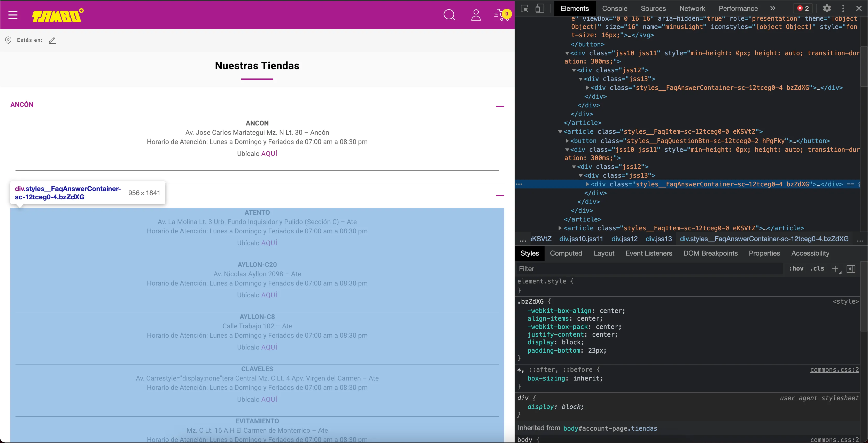This screenshot has width=868, height=443.
Task: Collapse the second FaqItem article node
Action: pyautogui.click(x=560, y=132)
